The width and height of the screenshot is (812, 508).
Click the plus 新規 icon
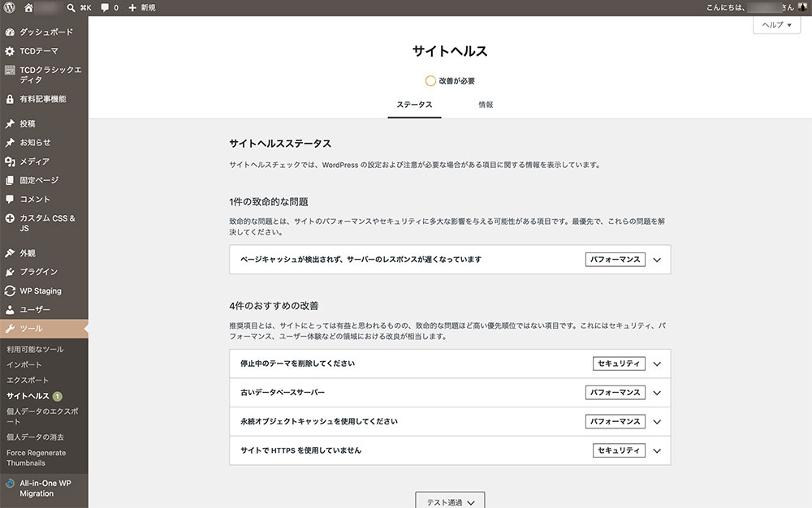click(x=132, y=8)
